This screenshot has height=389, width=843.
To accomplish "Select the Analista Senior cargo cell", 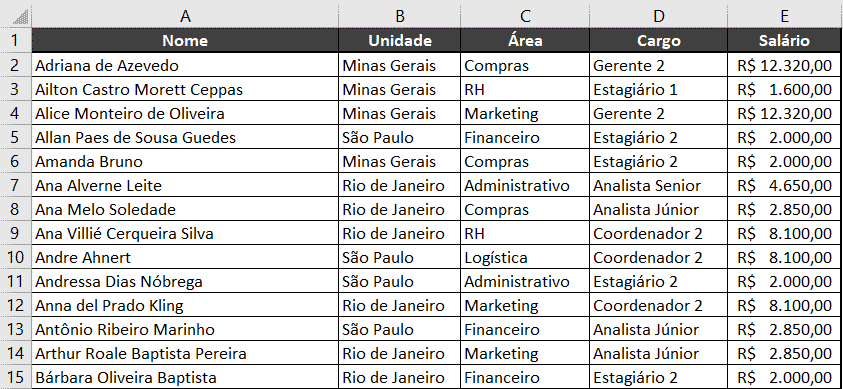I will [x=659, y=186].
